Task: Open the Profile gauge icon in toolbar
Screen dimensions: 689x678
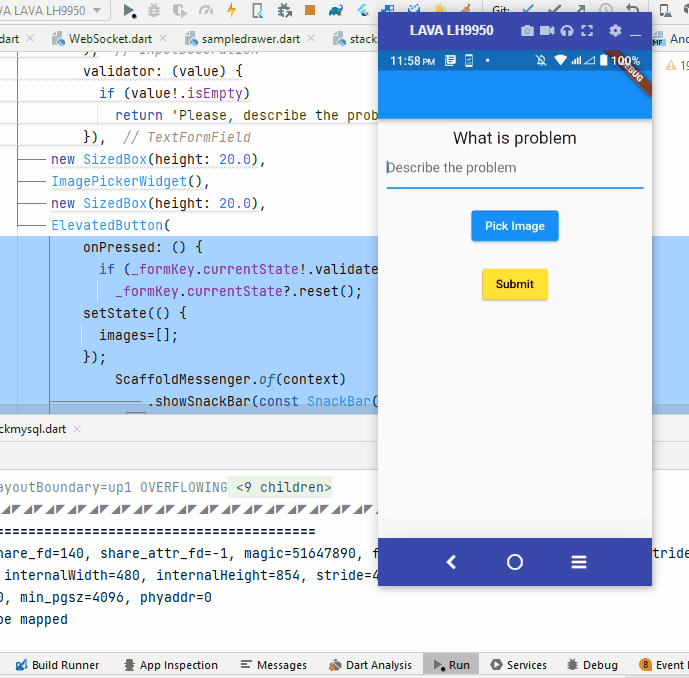Action: (x=206, y=10)
